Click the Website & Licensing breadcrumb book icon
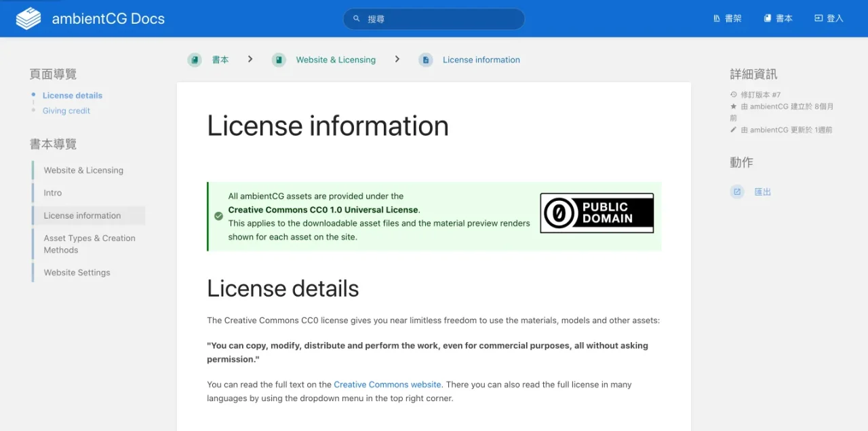 [x=279, y=60]
